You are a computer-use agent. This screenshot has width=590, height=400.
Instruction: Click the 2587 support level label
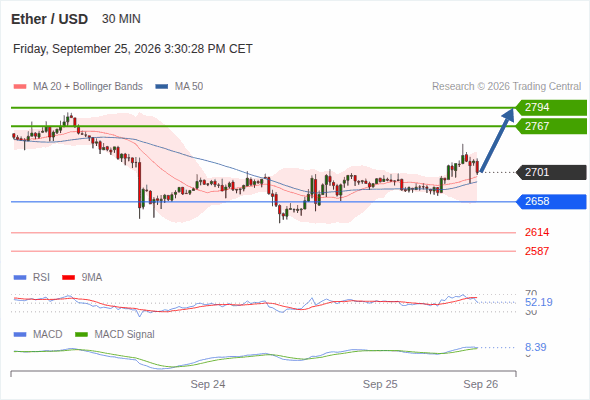[537, 251]
